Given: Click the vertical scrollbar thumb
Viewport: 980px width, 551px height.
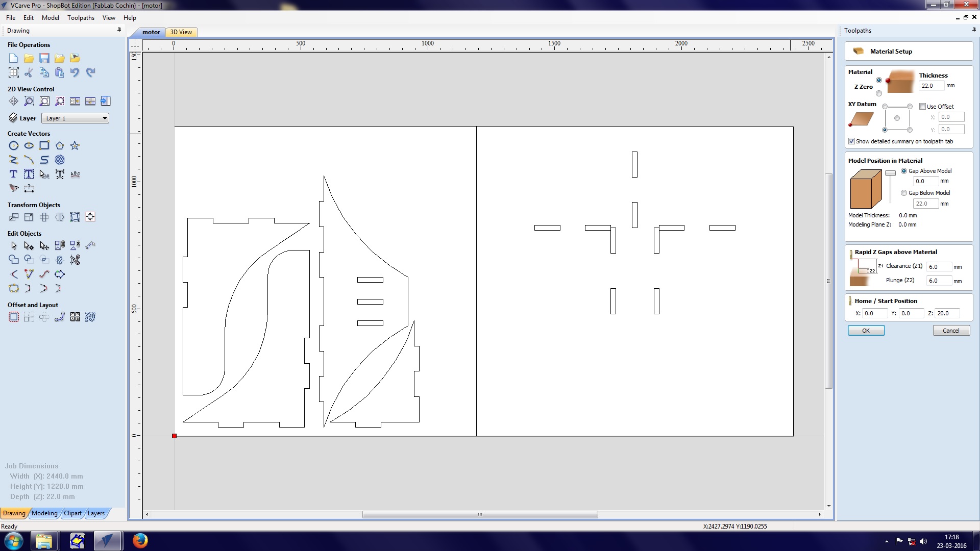Looking at the screenshot, I should (828, 281).
